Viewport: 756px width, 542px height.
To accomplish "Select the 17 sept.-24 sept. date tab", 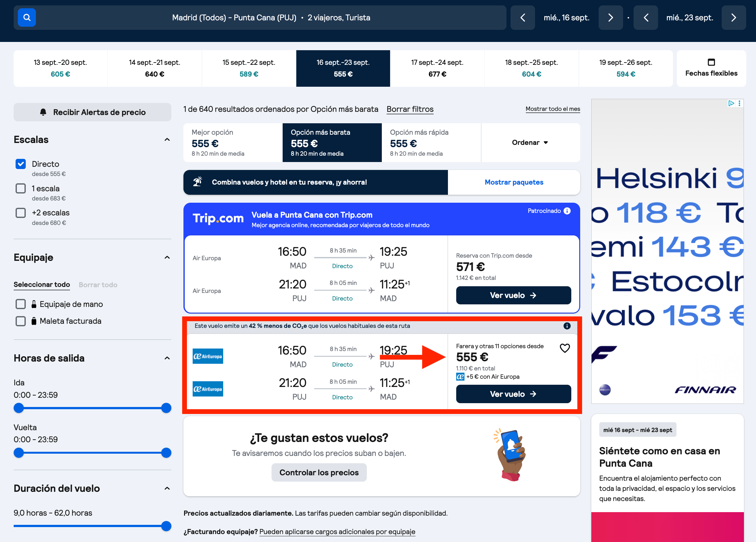I will pyautogui.click(x=437, y=68).
